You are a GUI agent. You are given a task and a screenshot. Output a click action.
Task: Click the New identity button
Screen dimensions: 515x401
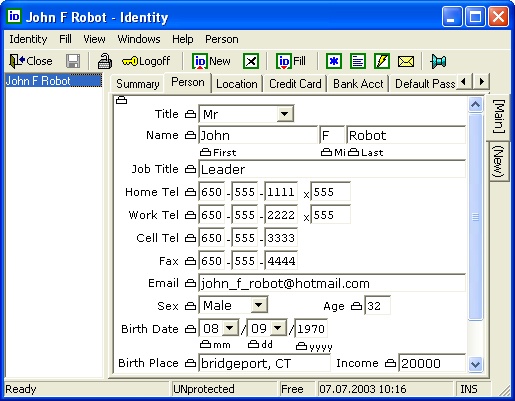tap(212, 61)
